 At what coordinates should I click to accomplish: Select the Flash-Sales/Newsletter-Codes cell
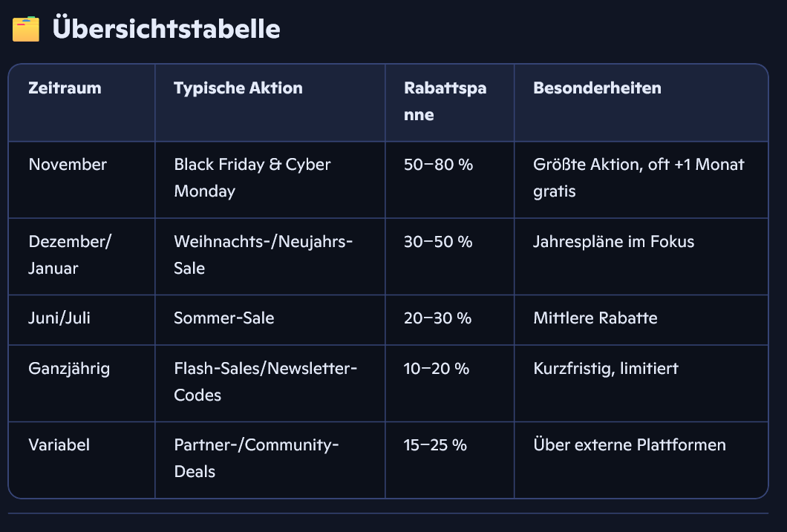[x=266, y=381]
